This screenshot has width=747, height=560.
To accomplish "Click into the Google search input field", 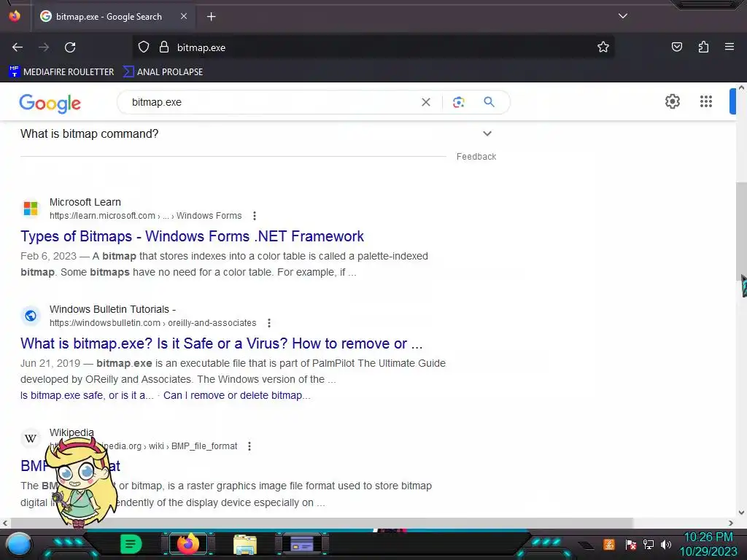I will pyautogui.click(x=271, y=102).
